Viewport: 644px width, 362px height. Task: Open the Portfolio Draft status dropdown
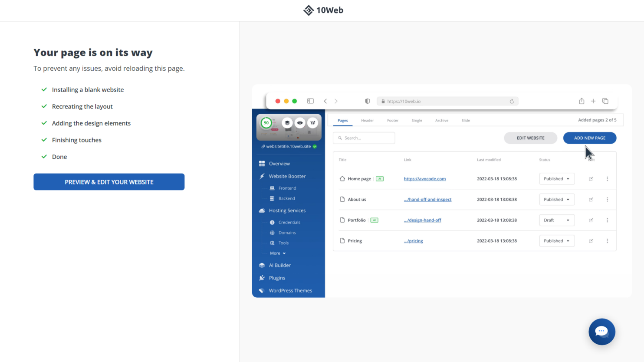[x=556, y=220]
